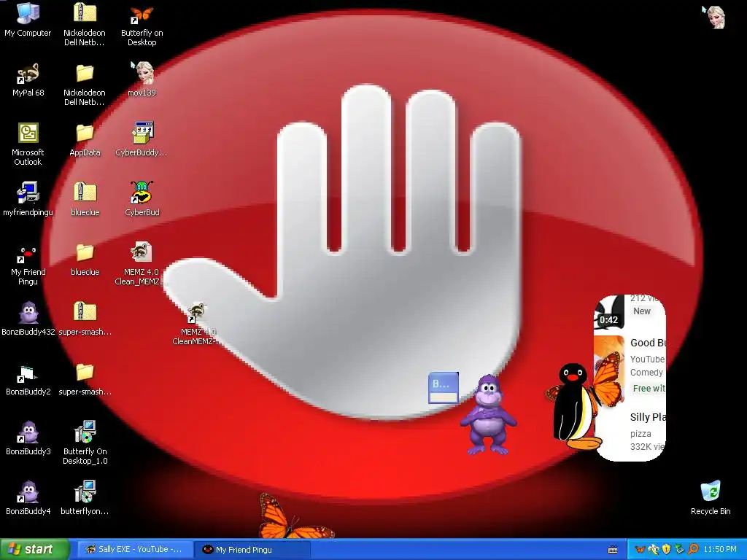Viewport: 747px width, 560px height.
Task: Click the Pingu penguin character
Action: pos(574,407)
